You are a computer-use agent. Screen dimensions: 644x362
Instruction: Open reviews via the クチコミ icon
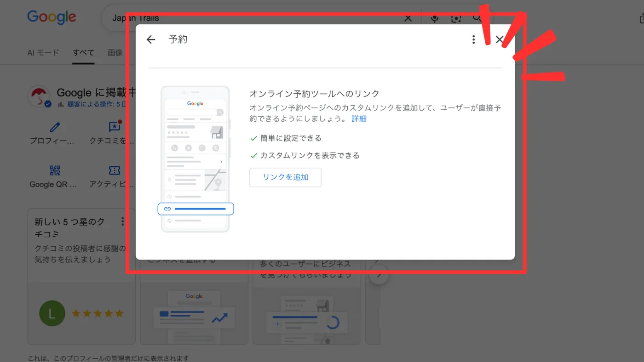pos(115,127)
